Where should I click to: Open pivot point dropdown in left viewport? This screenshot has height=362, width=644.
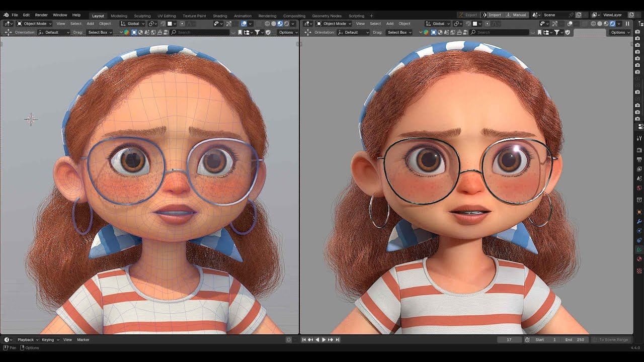[152, 24]
